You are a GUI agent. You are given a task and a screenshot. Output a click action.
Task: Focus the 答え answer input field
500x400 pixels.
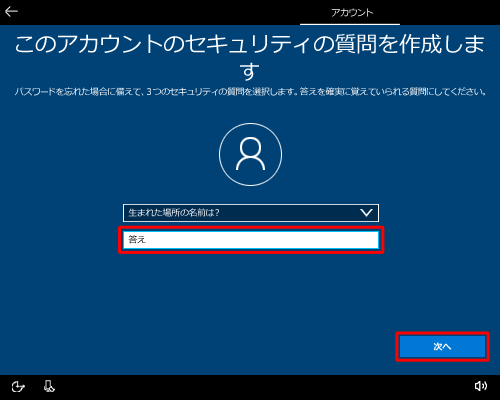[x=251, y=240]
